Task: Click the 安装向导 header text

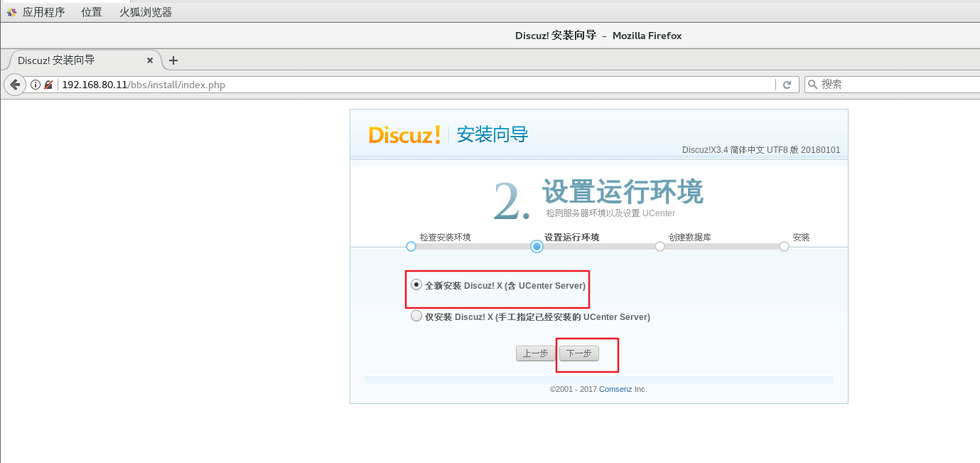Action: pyautogui.click(x=492, y=134)
